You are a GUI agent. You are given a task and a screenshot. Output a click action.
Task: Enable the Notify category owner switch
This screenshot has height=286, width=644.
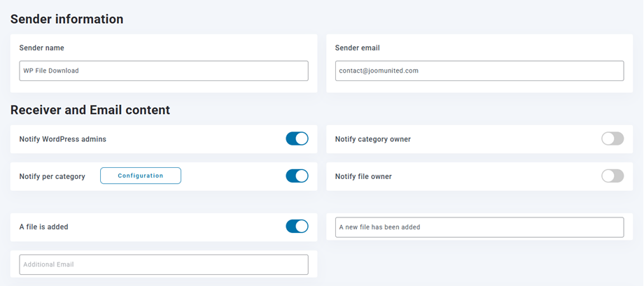click(612, 138)
